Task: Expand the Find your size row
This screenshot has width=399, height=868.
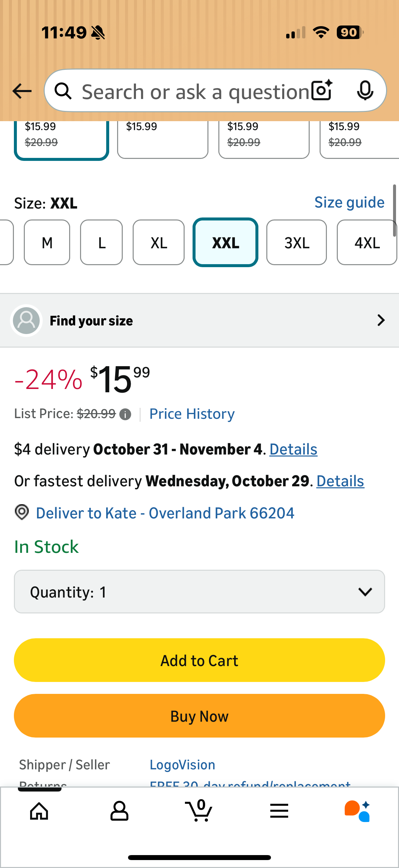Action: (199, 320)
